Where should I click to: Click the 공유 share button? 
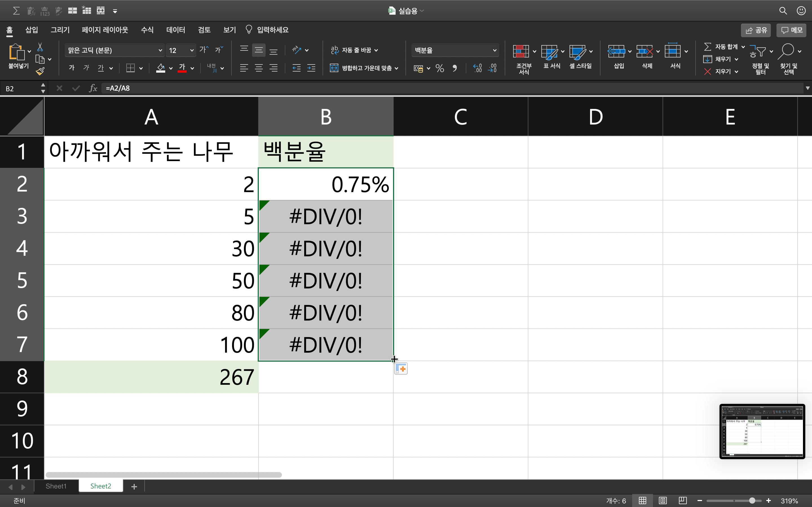(x=756, y=30)
